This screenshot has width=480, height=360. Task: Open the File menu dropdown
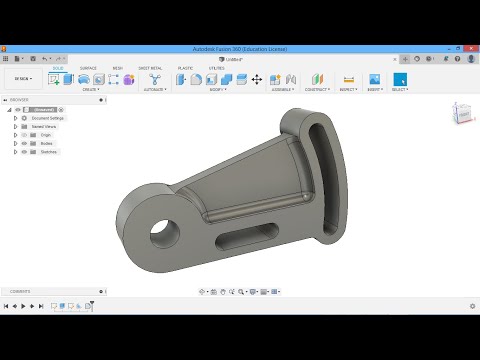(x=19, y=59)
